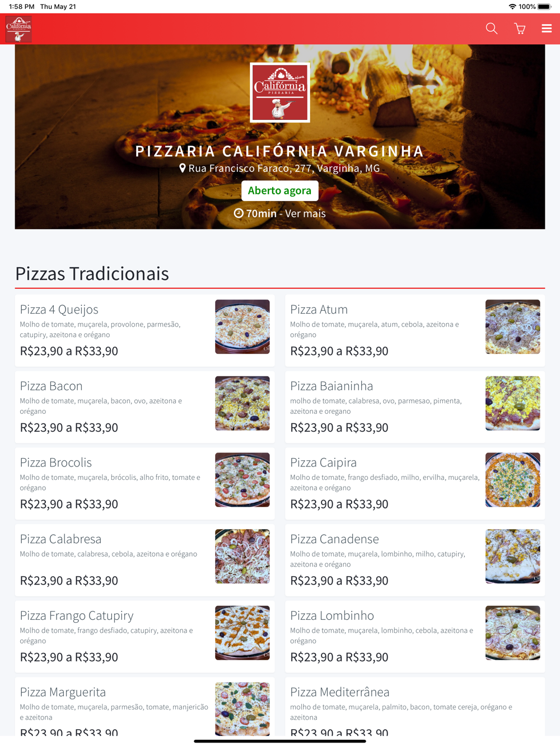
Task: Open Pizza Atum thumbnail image
Action: (x=513, y=326)
